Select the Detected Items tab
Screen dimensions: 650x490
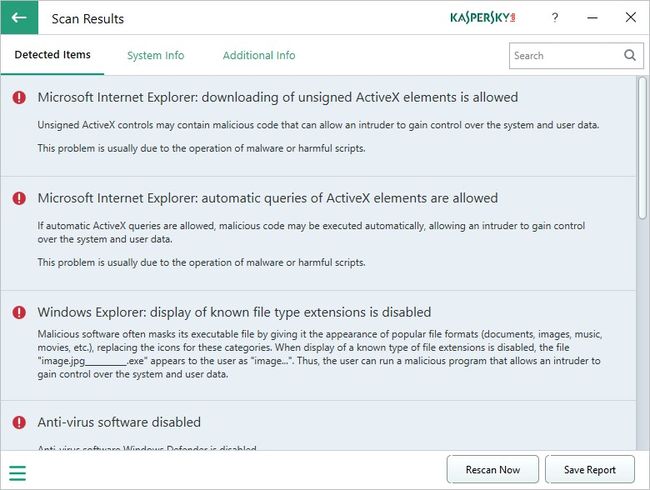click(52, 56)
